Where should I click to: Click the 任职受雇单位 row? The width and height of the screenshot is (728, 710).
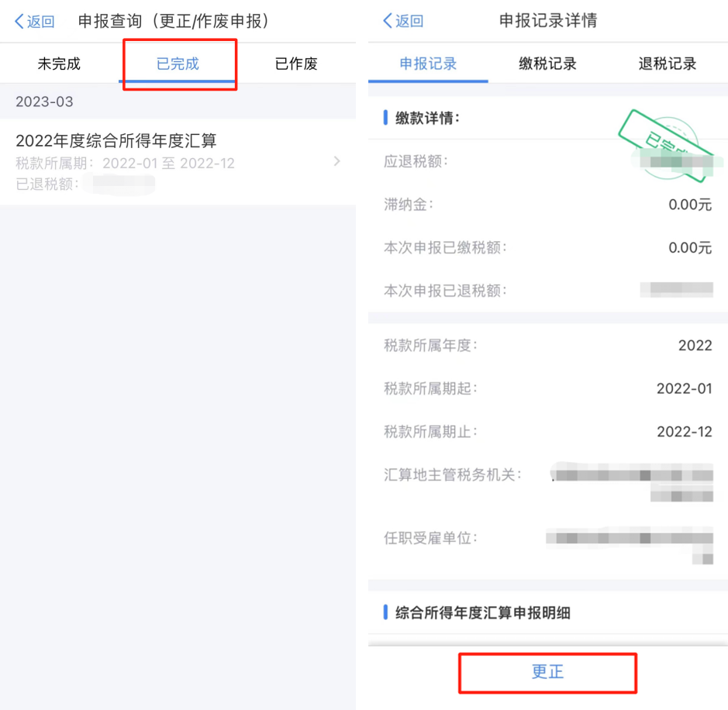548,544
